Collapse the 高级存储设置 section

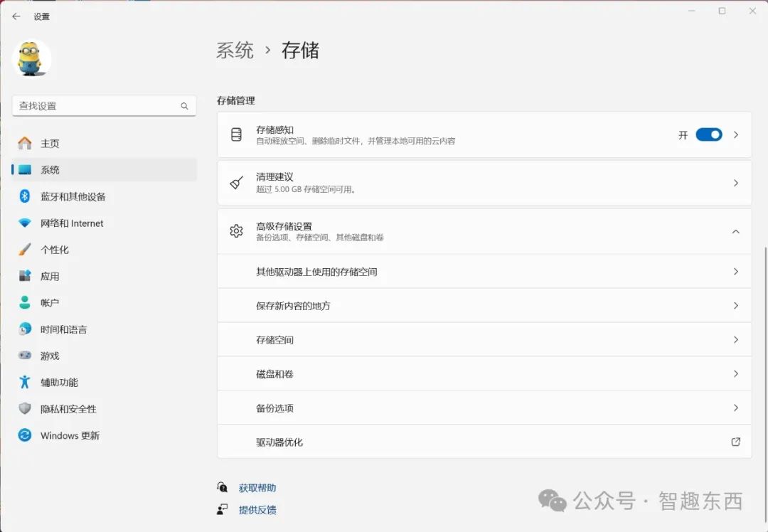[736, 231]
